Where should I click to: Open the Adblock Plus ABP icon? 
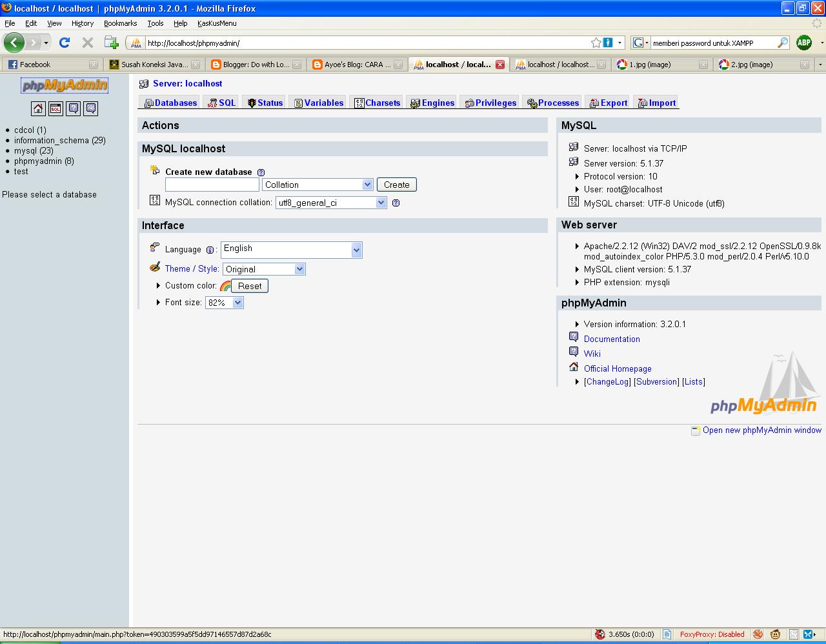click(804, 43)
